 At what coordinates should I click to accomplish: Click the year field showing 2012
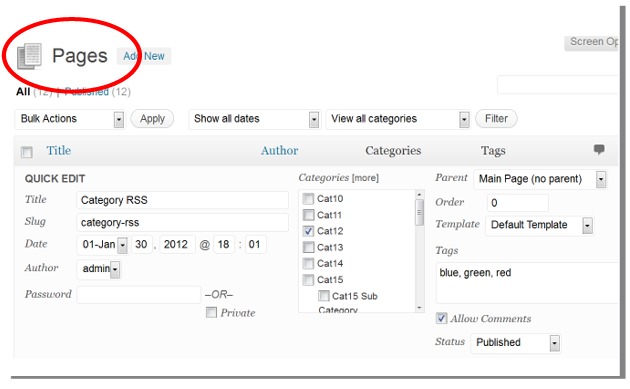177,244
